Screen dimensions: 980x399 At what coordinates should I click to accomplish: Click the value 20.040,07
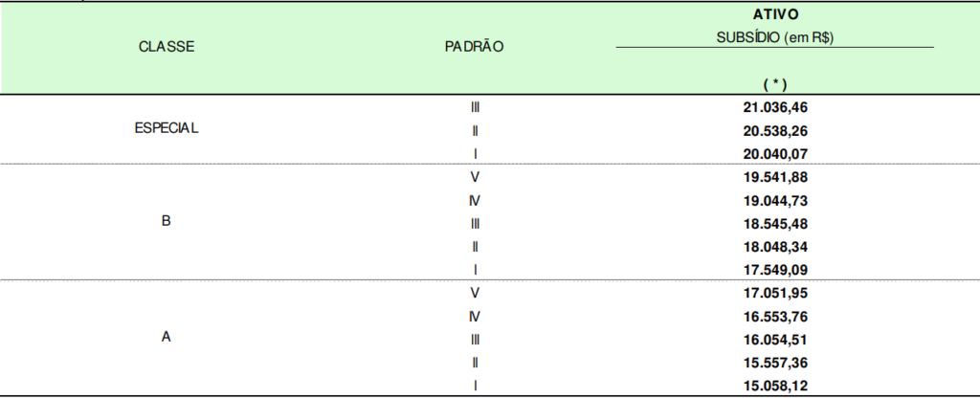[775, 154]
